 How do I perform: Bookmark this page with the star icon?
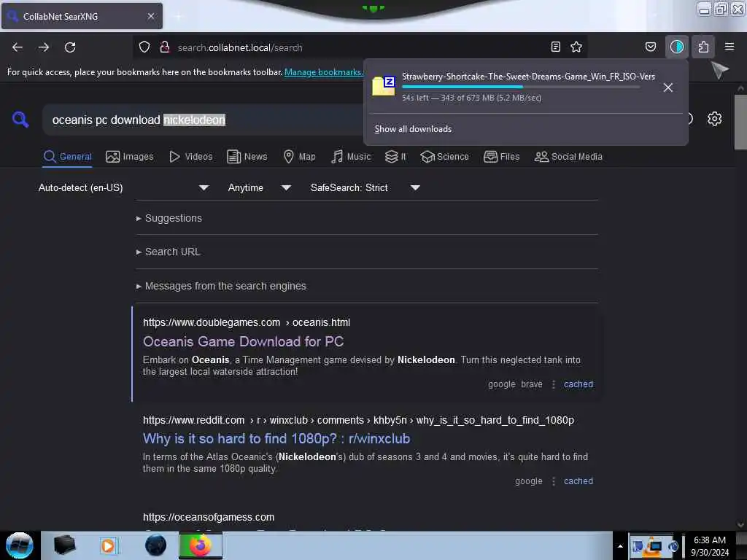click(576, 47)
